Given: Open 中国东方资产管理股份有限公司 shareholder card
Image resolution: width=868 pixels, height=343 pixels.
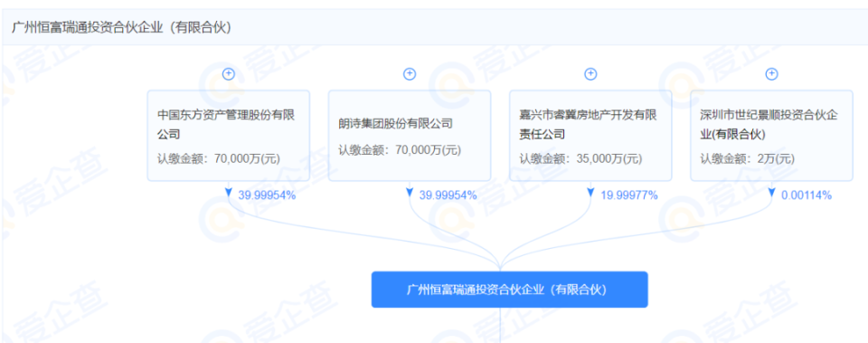Looking at the screenshot, I should click(x=228, y=136).
